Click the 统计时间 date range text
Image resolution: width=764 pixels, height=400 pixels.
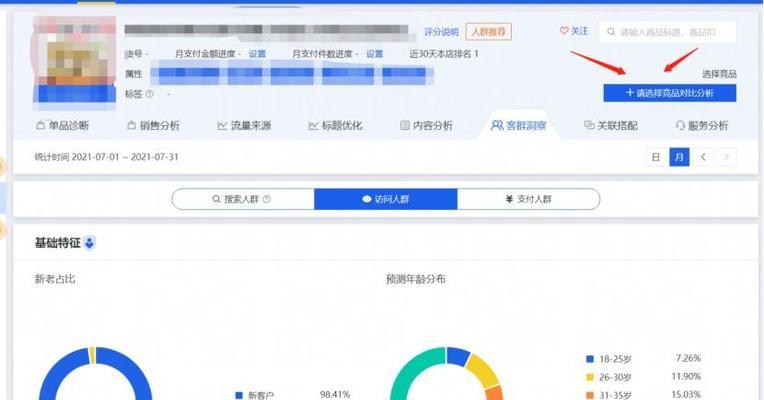(x=106, y=157)
